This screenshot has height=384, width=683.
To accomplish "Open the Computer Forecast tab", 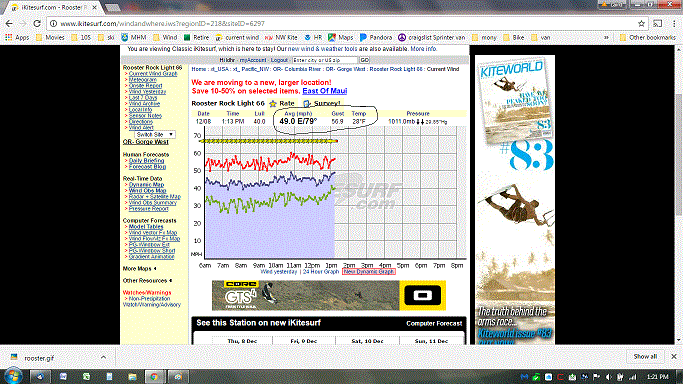I will click(434, 323).
